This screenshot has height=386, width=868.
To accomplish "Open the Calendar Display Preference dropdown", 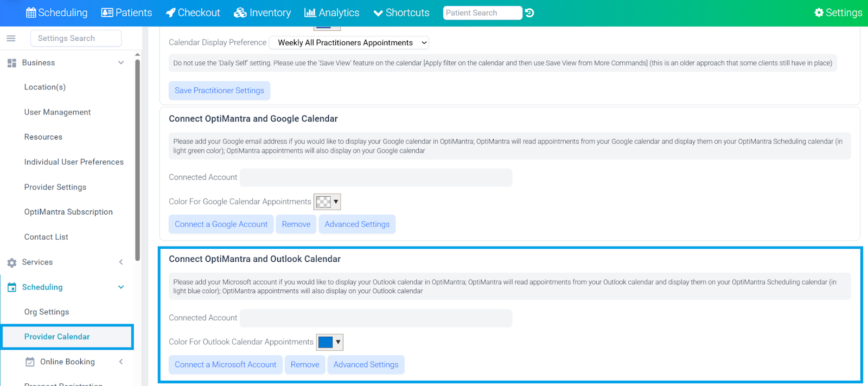I will point(349,42).
